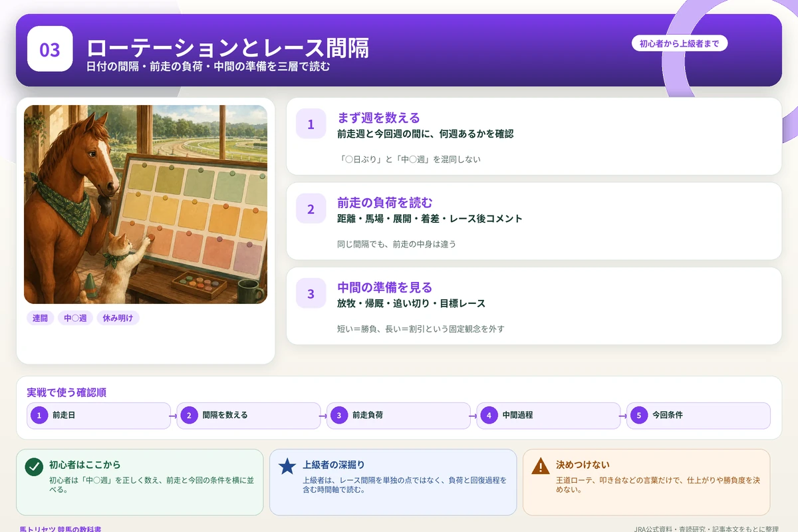Click the circle 5 badge in 今回条件 step

pyautogui.click(x=638, y=415)
